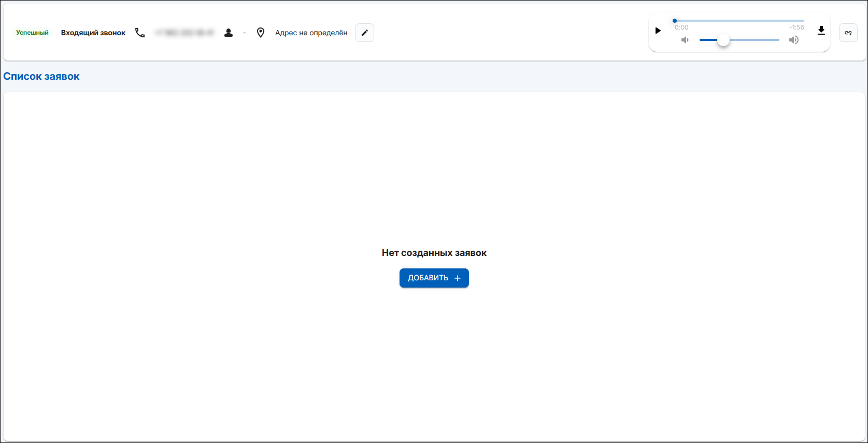Click the person silhouette icon
868x443 pixels.
pyautogui.click(x=229, y=33)
